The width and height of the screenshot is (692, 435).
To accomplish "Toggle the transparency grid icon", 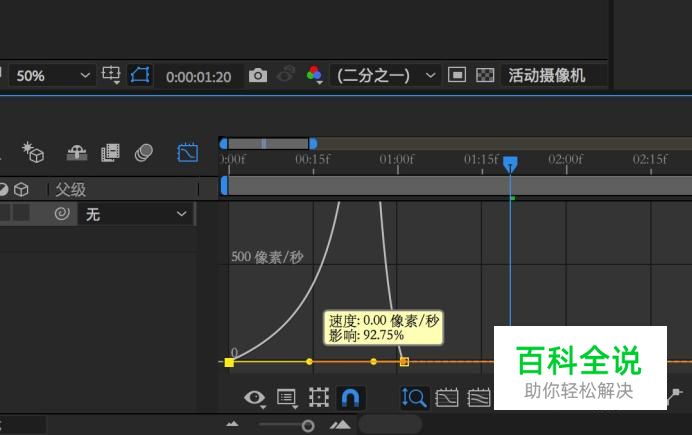I will point(485,75).
